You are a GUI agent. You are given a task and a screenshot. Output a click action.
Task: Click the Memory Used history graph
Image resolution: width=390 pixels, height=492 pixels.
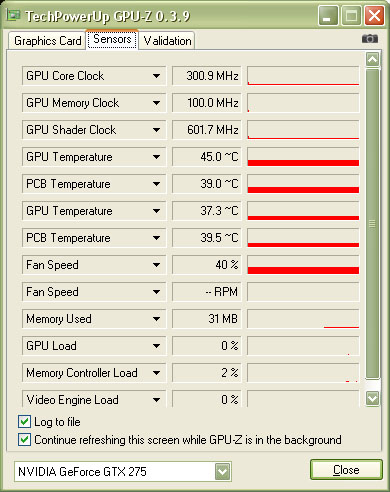(303, 319)
